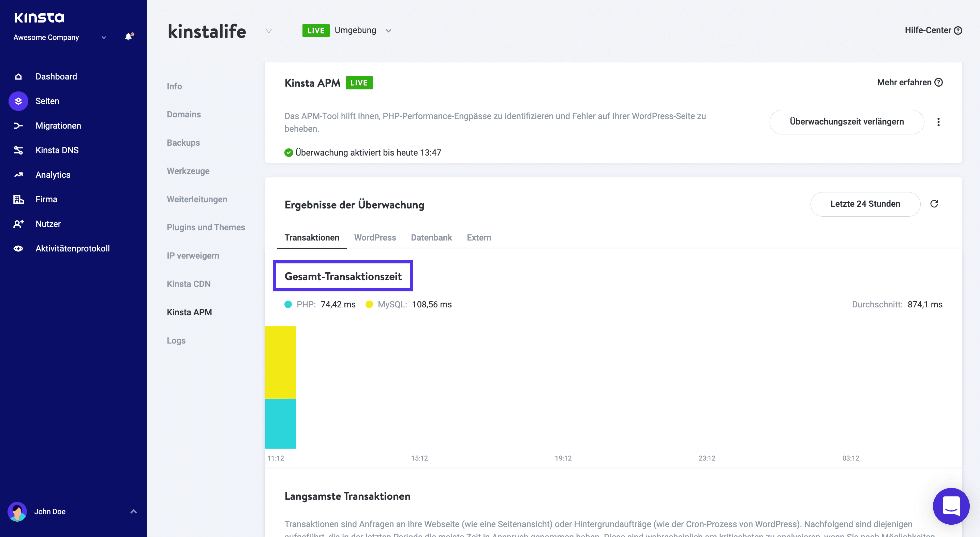Screen dimensions: 980x537
Task: Open the Umgebung environment dropdown
Action: coord(388,30)
